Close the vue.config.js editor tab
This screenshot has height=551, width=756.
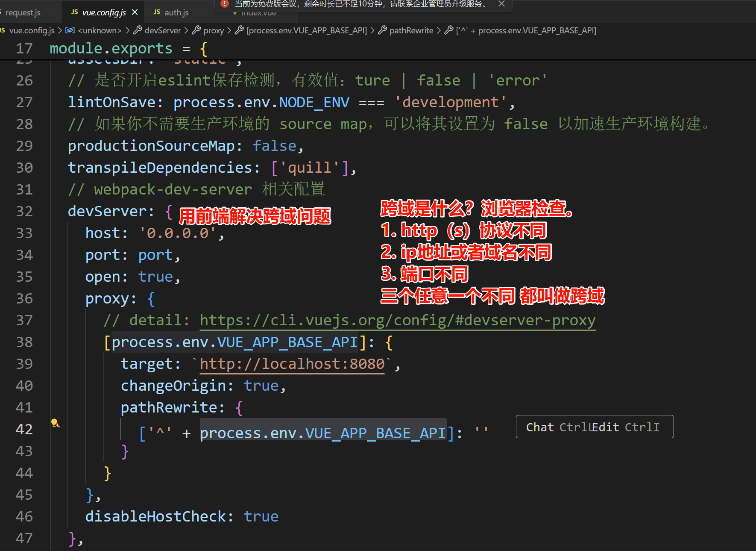135,12
